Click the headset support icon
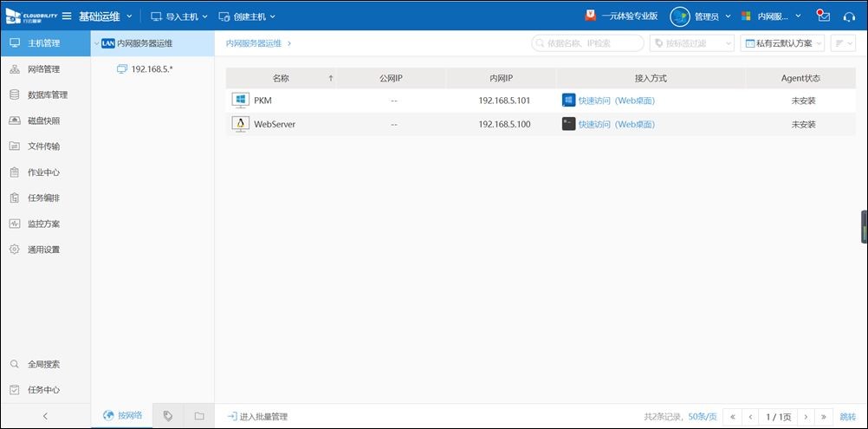Viewport: 868px width, 429px height. click(x=849, y=16)
